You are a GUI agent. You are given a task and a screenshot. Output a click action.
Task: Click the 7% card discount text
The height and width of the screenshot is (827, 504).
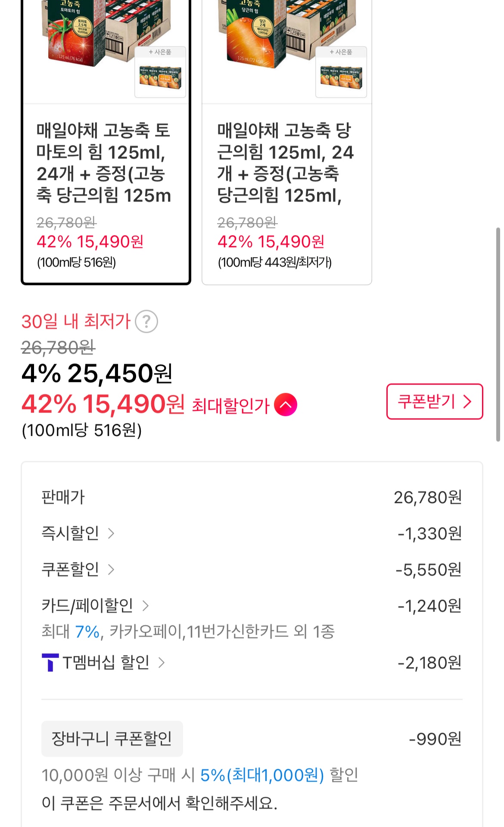(87, 632)
